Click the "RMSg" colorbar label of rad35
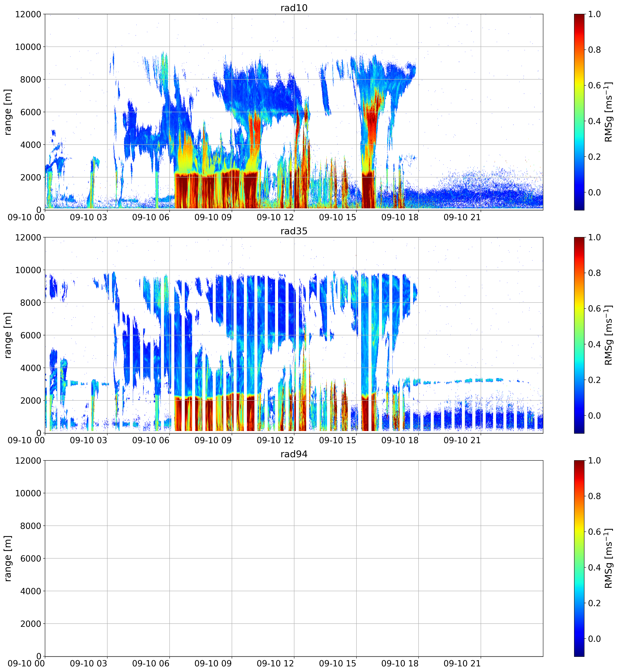This screenshot has height=672, width=618. 608,335
